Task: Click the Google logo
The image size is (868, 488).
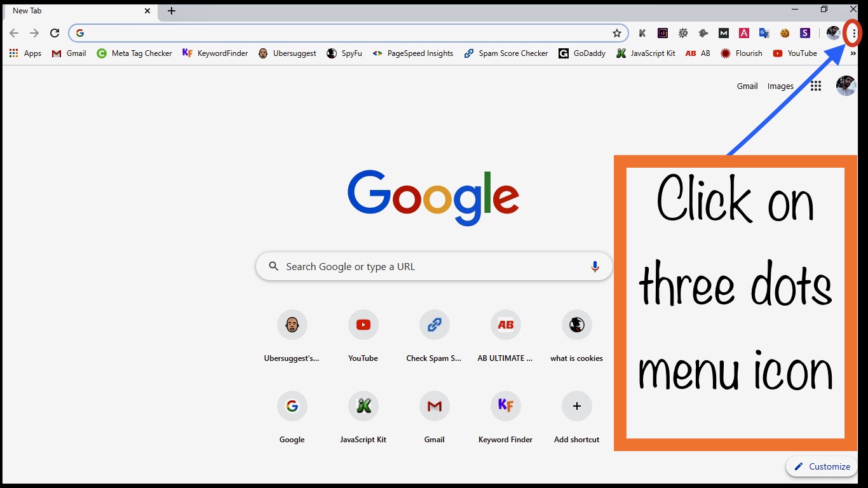Action: pyautogui.click(x=433, y=197)
